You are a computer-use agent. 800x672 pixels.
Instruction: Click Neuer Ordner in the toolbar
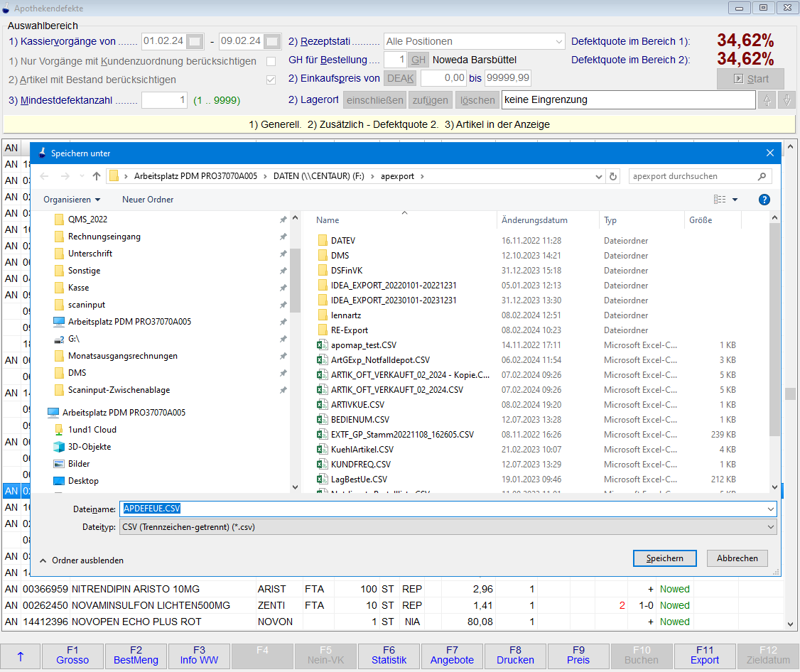point(149,200)
